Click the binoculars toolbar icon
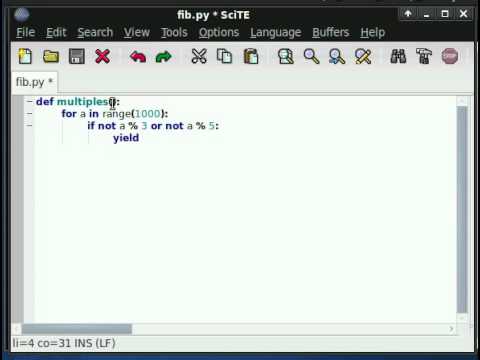The width and height of the screenshot is (480, 360). (x=398, y=56)
